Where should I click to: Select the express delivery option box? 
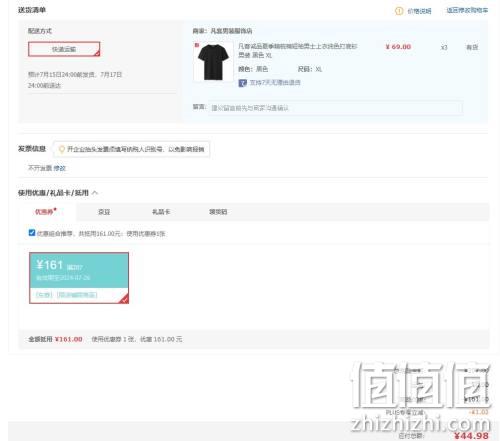coord(64,49)
